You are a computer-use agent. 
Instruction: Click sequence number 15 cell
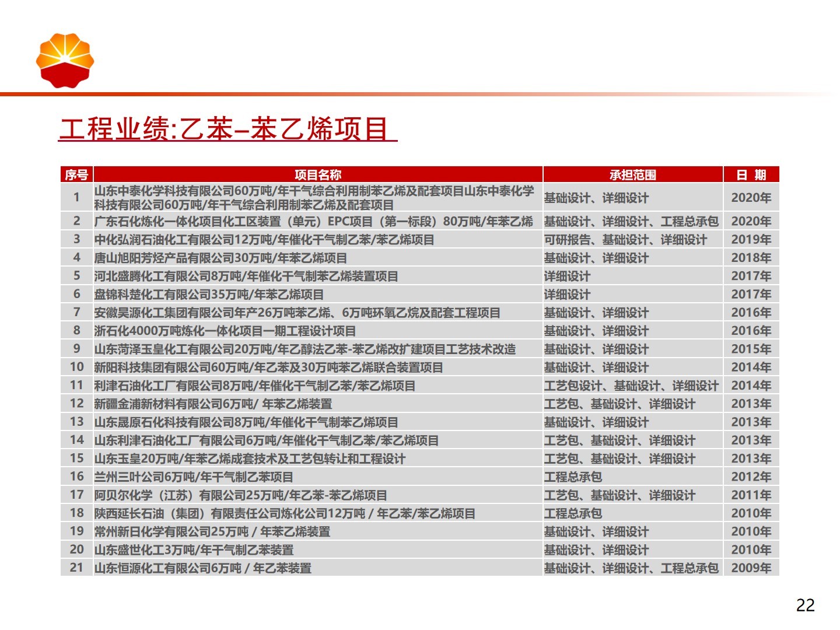point(76,459)
